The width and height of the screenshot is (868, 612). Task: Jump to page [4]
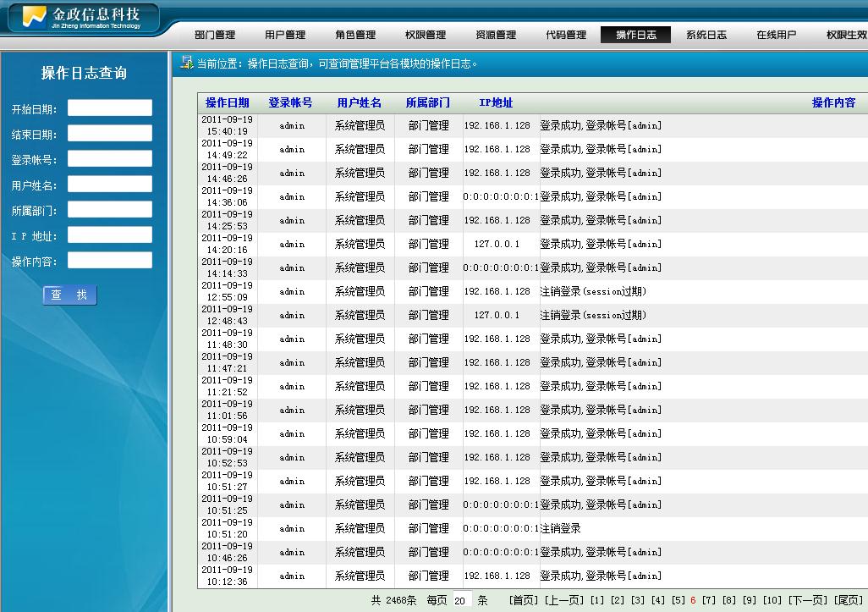tap(658, 600)
